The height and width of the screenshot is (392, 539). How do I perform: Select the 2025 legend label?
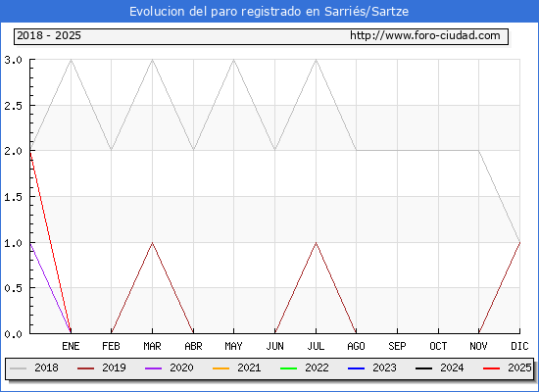[519, 367]
